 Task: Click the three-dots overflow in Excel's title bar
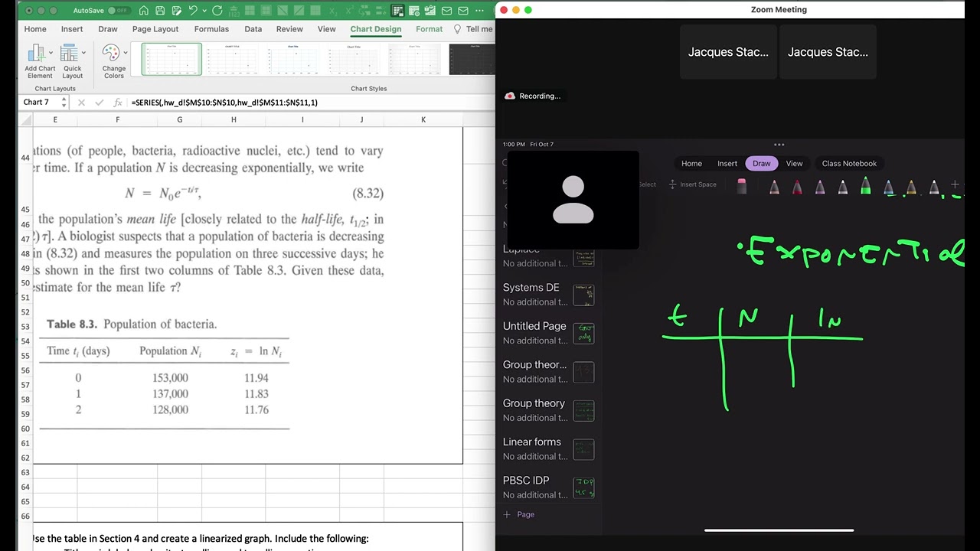pyautogui.click(x=480, y=11)
